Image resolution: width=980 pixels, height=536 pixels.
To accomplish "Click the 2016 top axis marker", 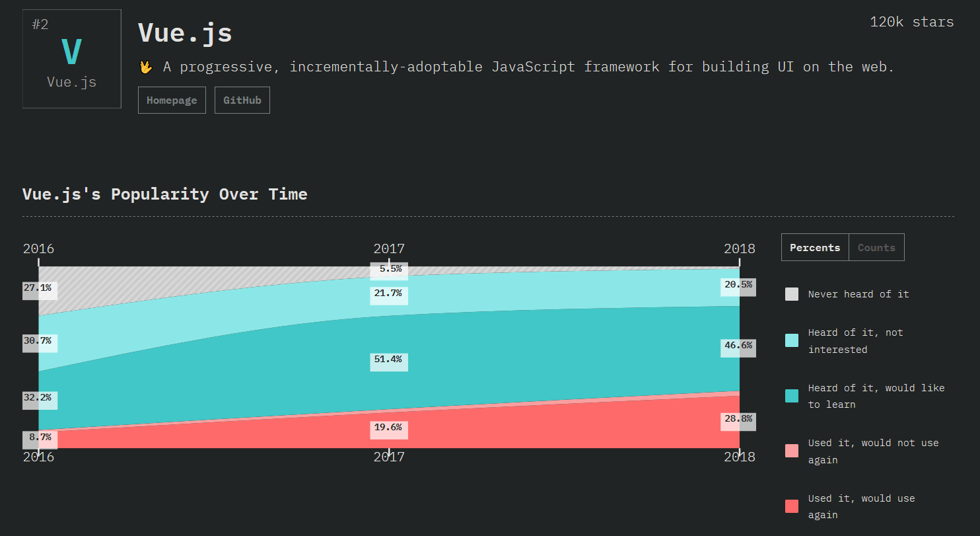I will tap(38, 249).
